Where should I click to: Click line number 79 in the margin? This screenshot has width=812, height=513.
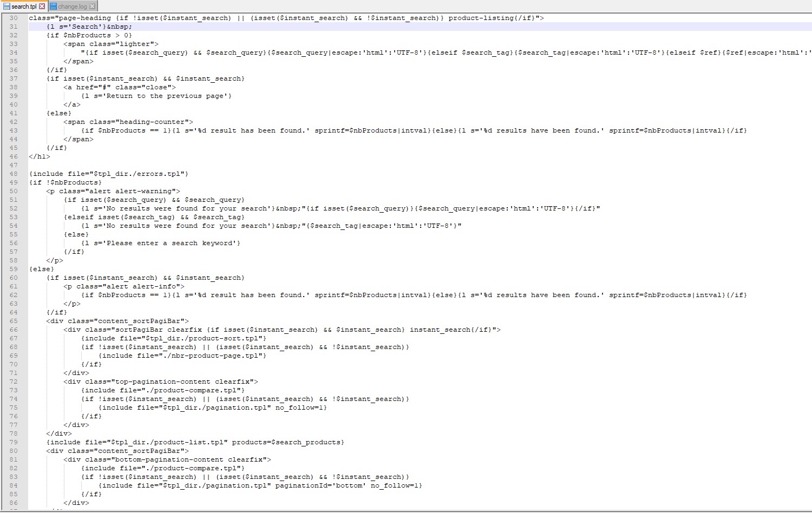[x=14, y=442]
